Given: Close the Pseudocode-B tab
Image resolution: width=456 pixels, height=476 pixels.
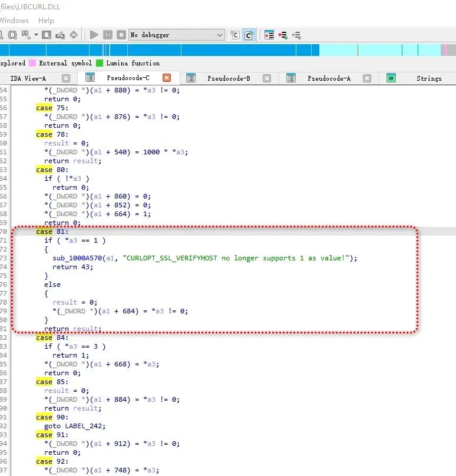Looking at the screenshot, I should point(266,78).
